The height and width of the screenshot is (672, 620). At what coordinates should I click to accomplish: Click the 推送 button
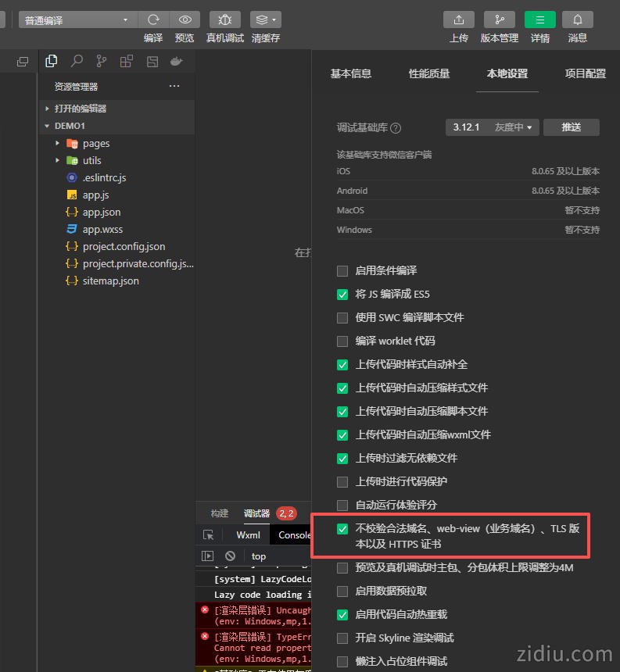point(571,127)
